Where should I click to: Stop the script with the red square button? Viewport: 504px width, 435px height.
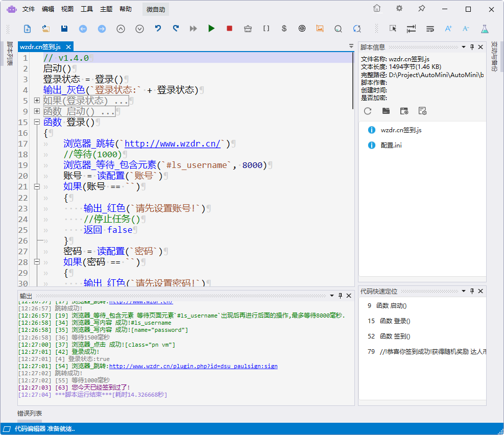229,29
